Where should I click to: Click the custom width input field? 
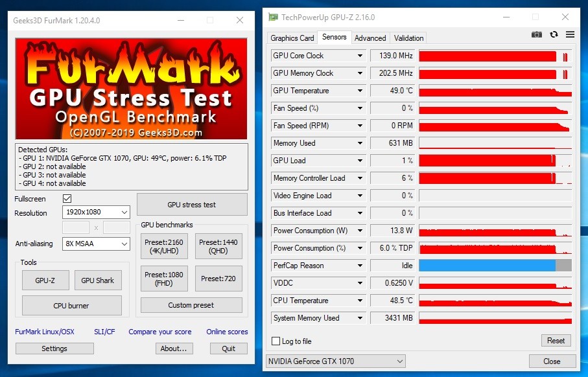[x=76, y=227]
